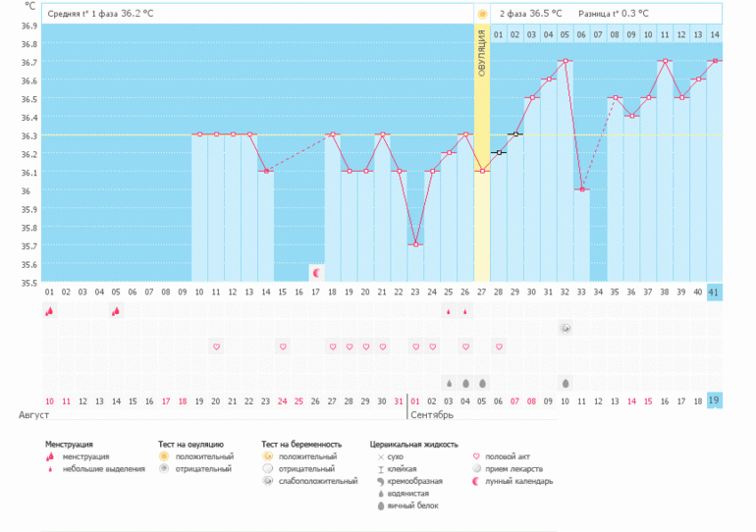Click the lowest temperature point at 35.7
The image size is (756, 532).
click(x=415, y=244)
